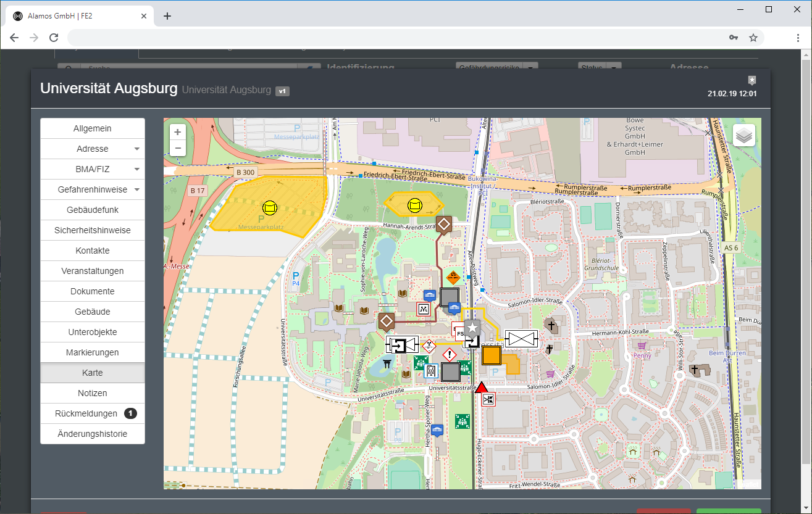This screenshot has width=812, height=514.
Task: Click the P4 parking label on the map
Action: 296,280
